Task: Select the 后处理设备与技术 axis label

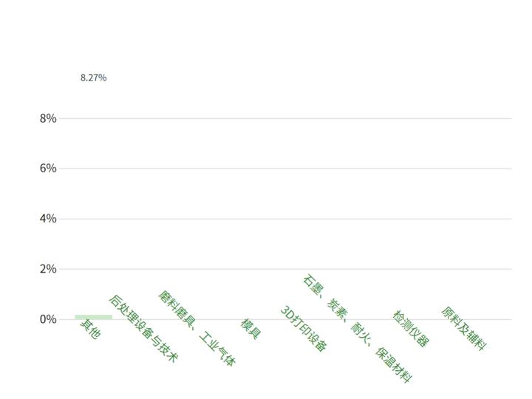Action: coord(143,329)
